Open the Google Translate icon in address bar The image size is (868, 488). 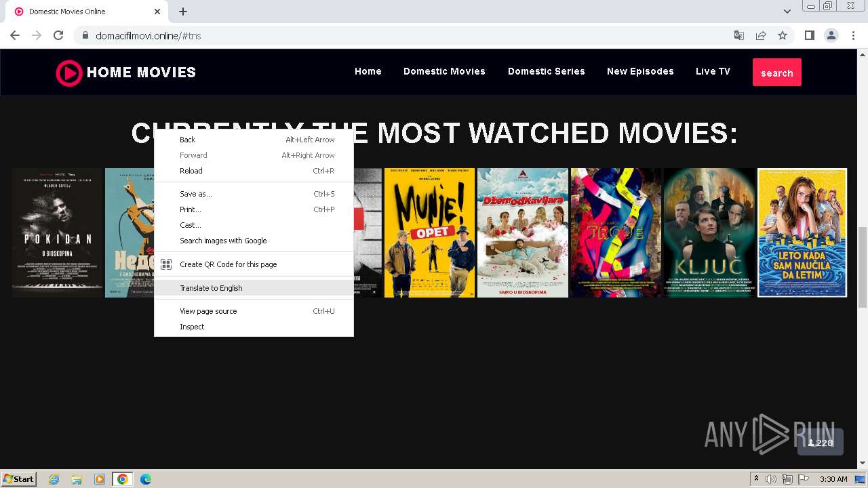[x=739, y=35]
